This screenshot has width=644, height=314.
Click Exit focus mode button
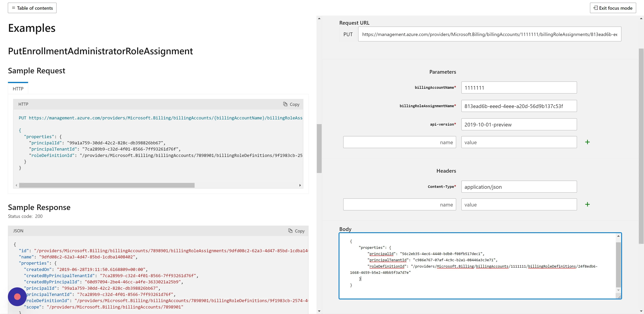coord(613,8)
